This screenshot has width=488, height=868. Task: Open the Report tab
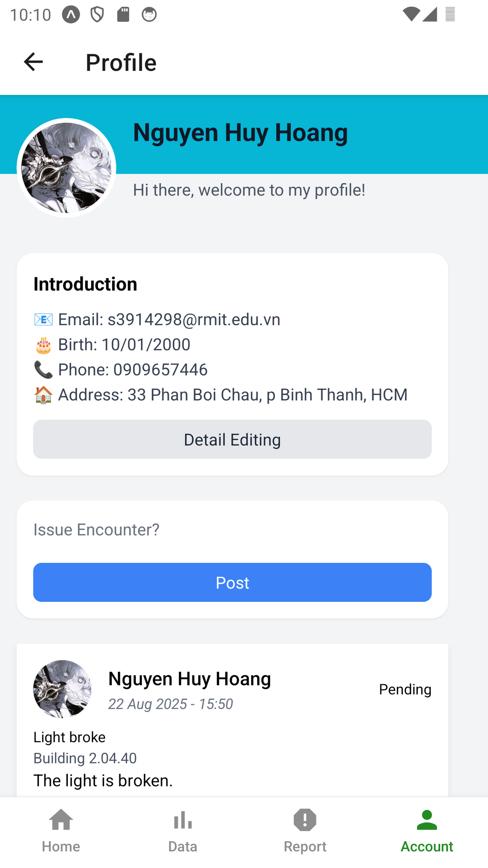point(305,831)
